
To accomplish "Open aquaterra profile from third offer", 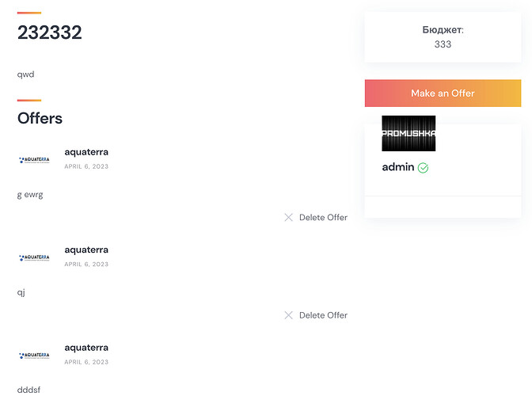I will [x=86, y=348].
